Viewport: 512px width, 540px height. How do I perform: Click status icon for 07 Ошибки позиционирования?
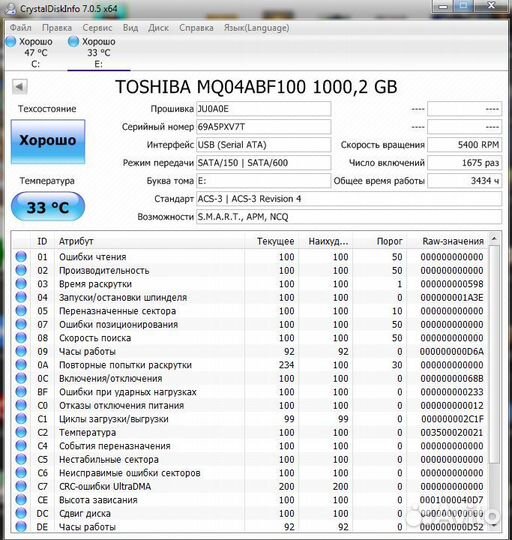(x=21, y=324)
